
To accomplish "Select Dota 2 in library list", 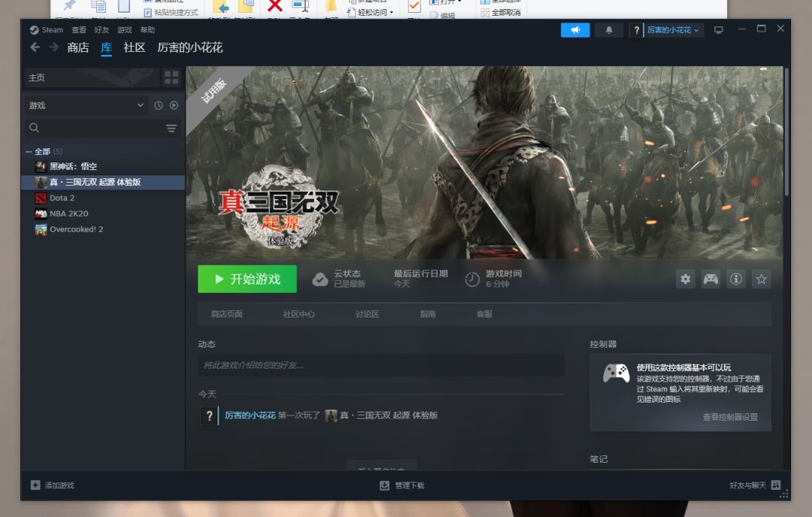I will [103, 198].
